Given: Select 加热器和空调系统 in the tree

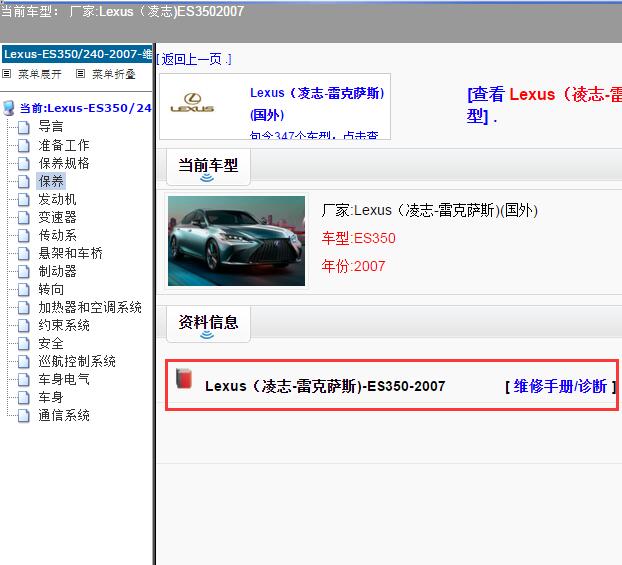Looking at the screenshot, I should tap(90, 307).
